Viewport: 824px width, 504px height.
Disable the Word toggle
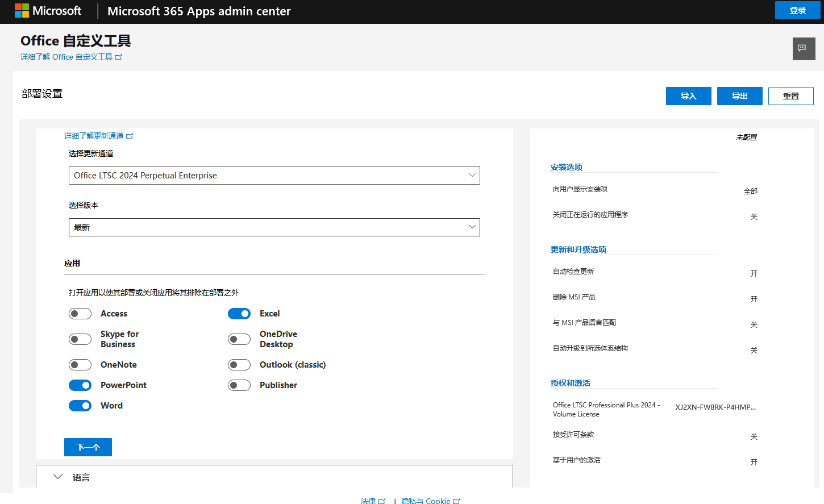click(x=80, y=406)
